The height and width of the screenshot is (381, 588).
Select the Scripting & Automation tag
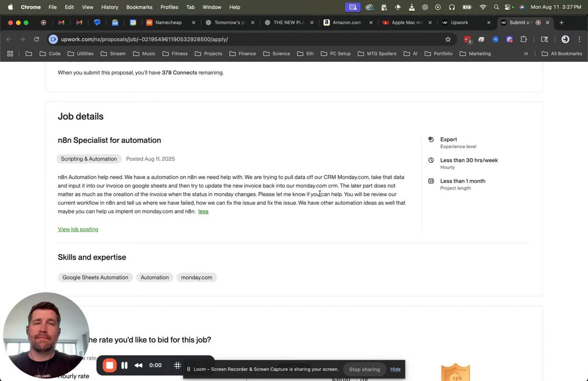tap(89, 159)
